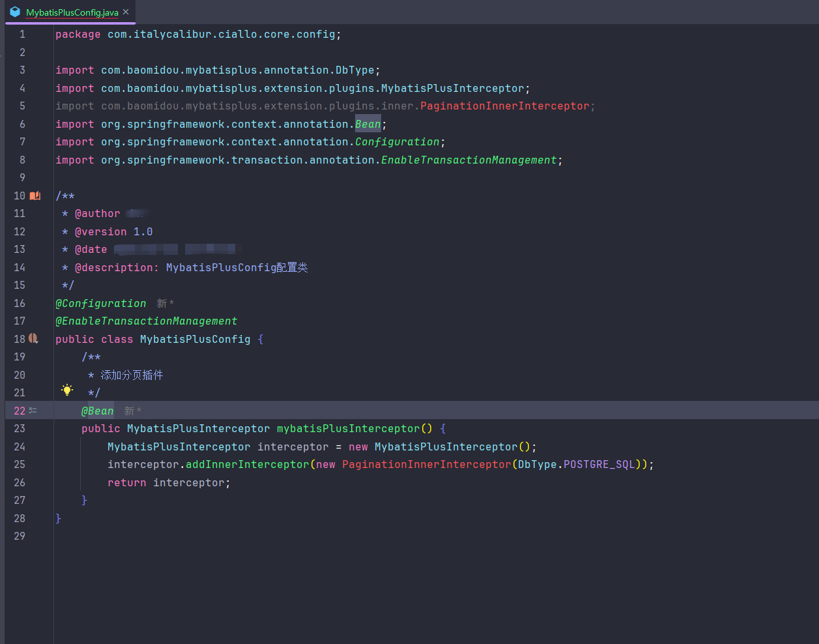Click the inlay hint beside @Bean

pos(132,411)
